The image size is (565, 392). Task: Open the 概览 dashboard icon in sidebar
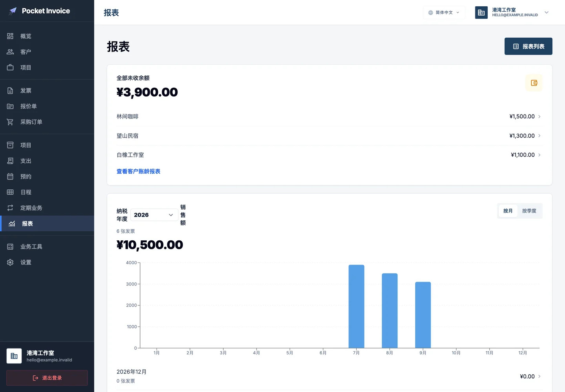(x=10, y=36)
